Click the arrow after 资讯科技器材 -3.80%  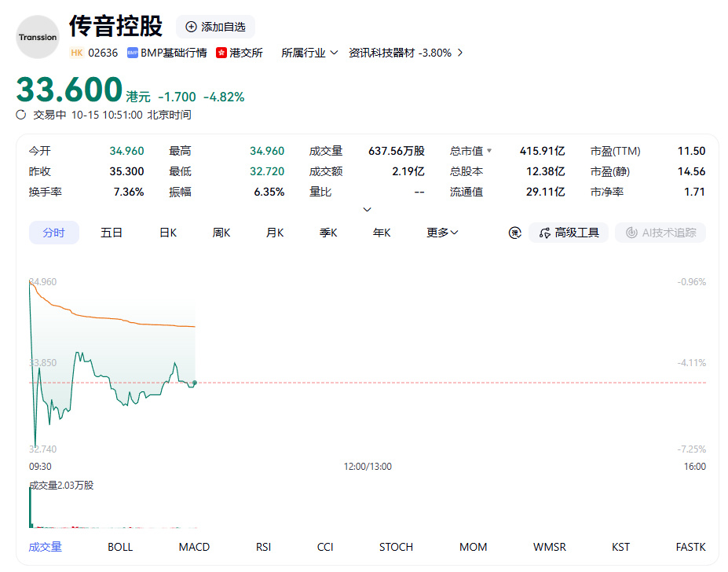[460, 53]
